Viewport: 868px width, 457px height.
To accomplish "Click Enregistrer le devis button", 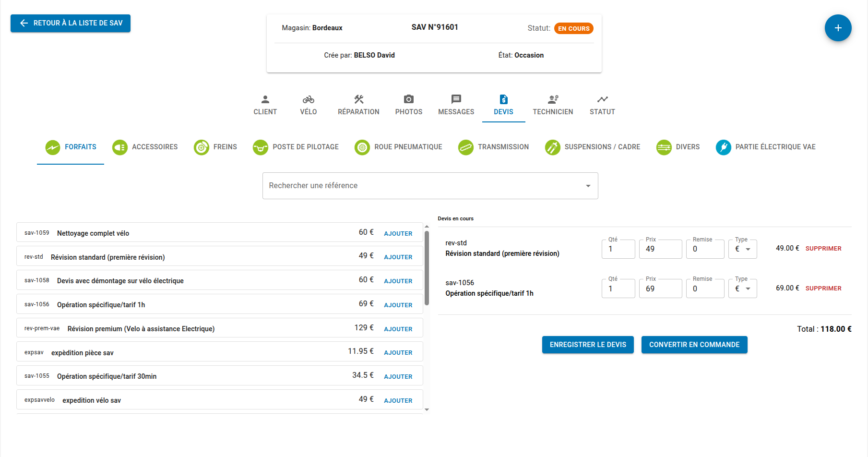I will (x=588, y=345).
